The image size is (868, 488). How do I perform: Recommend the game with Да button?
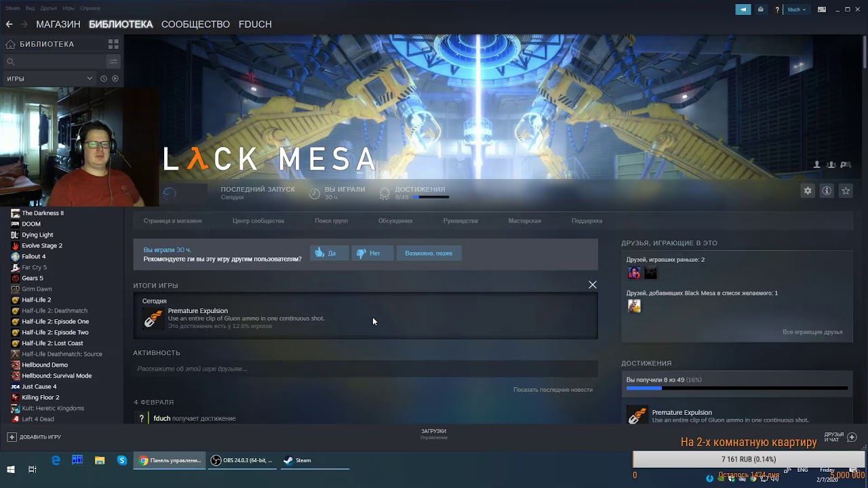coord(329,253)
